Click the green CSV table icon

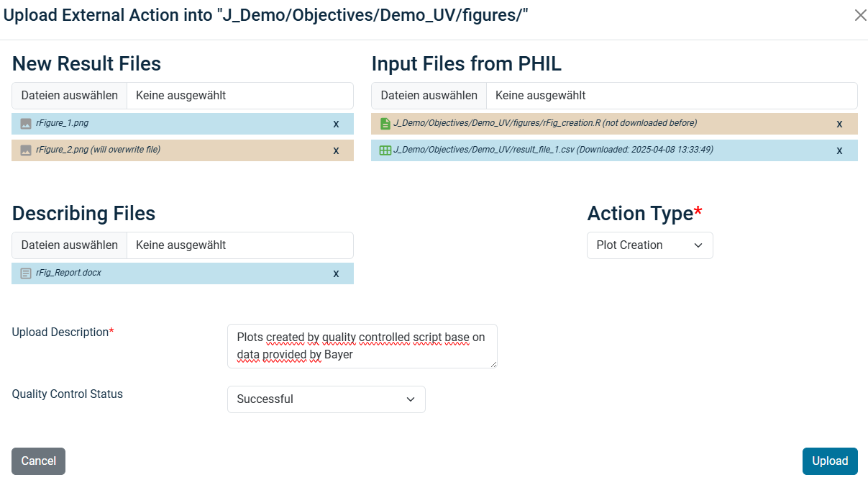click(385, 150)
